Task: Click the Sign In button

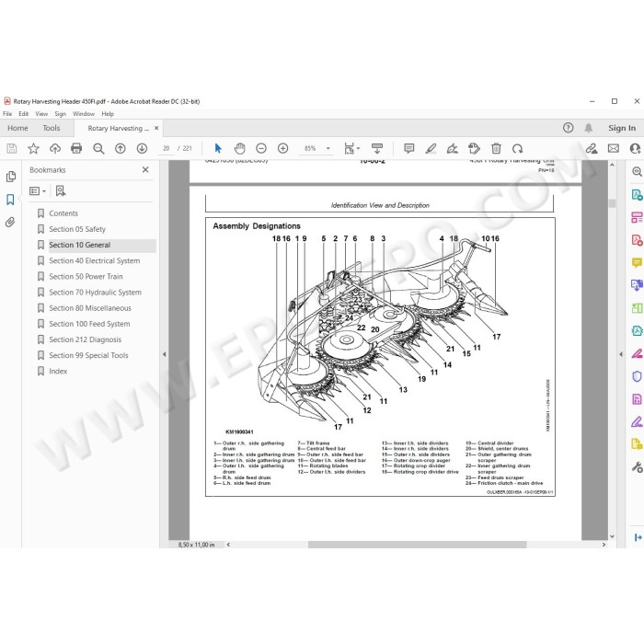Action: point(622,128)
